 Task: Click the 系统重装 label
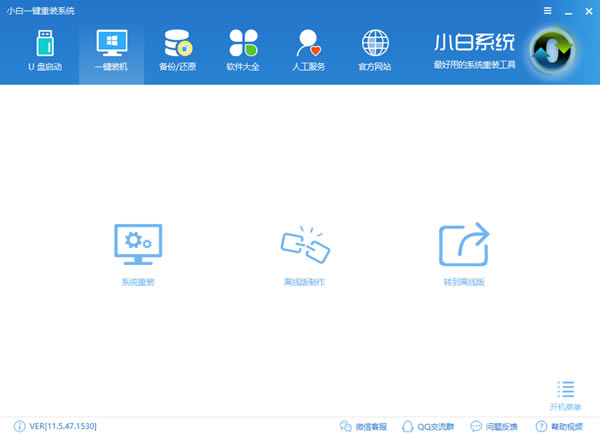pos(138,282)
